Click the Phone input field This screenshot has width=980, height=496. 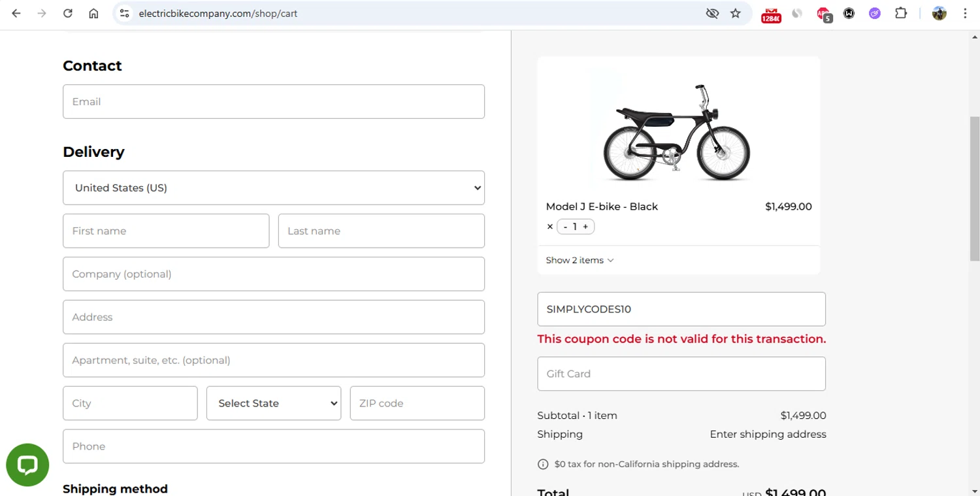[x=274, y=446]
